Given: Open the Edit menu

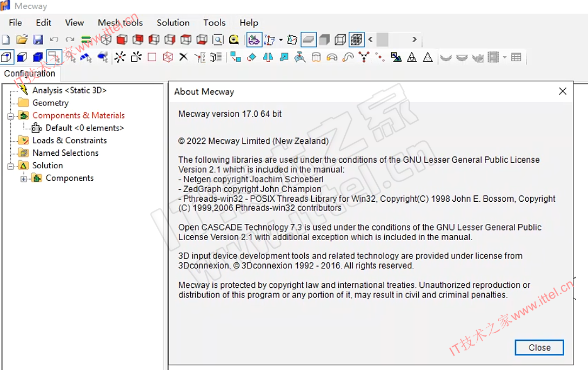Looking at the screenshot, I should click(x=43, y=23).
